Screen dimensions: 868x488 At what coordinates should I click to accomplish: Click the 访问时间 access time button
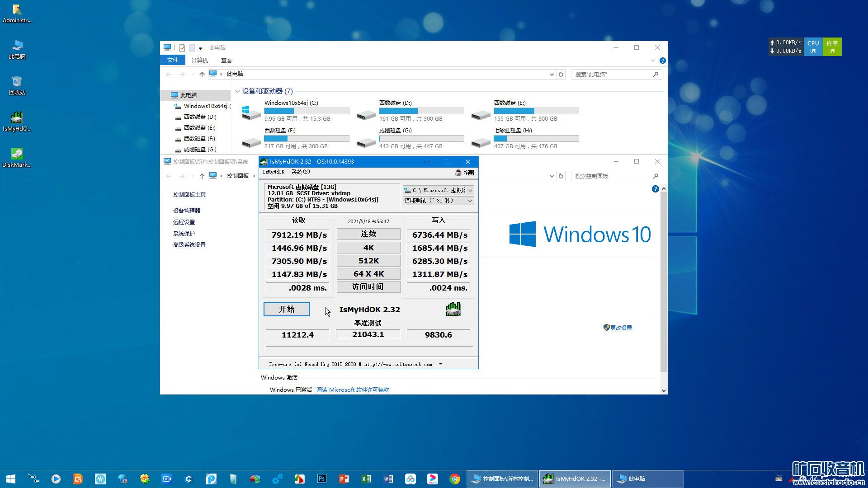coord(368,287)
